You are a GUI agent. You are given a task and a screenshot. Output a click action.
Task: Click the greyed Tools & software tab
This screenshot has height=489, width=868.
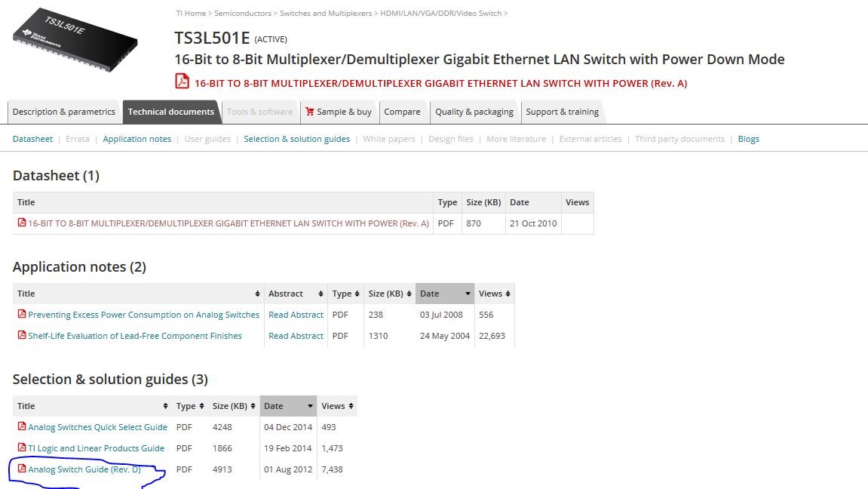pos(259,112)
